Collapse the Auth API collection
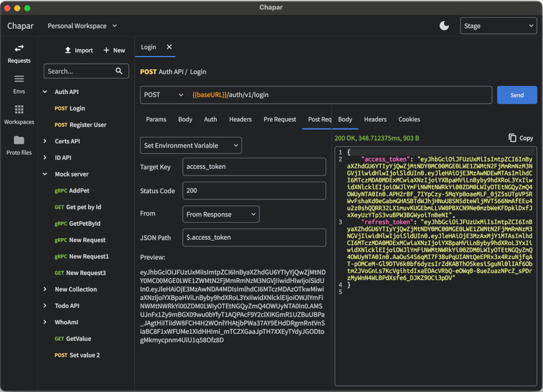This screenshot has height=392, width=543. pyautogui.click(x=45, y=92)
